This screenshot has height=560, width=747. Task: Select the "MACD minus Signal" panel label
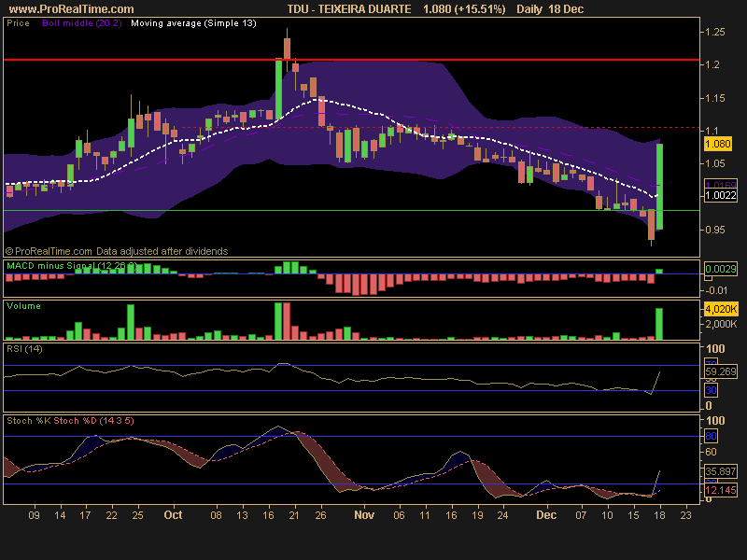(x=51, y=266)
